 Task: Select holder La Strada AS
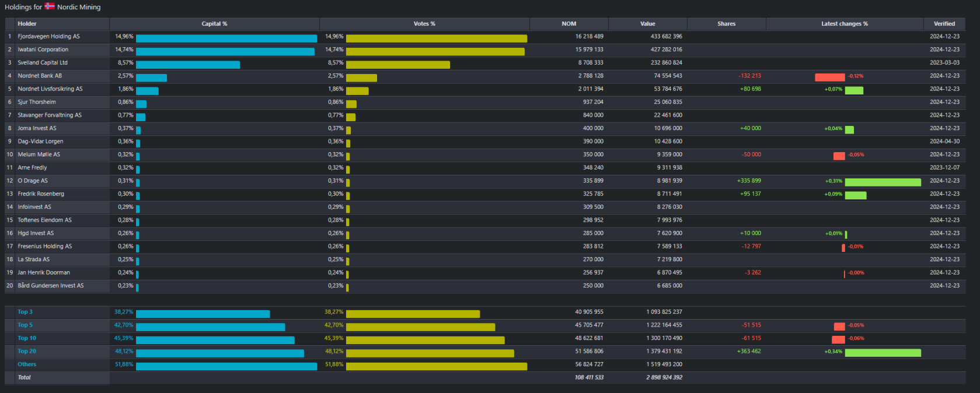click(x=33, y=259)
